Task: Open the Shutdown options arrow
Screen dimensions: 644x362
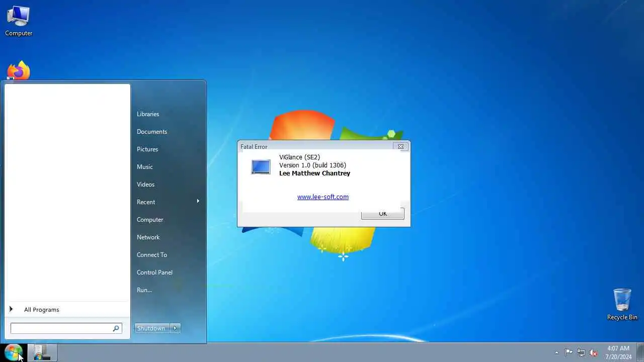Action: coord(175,328)
